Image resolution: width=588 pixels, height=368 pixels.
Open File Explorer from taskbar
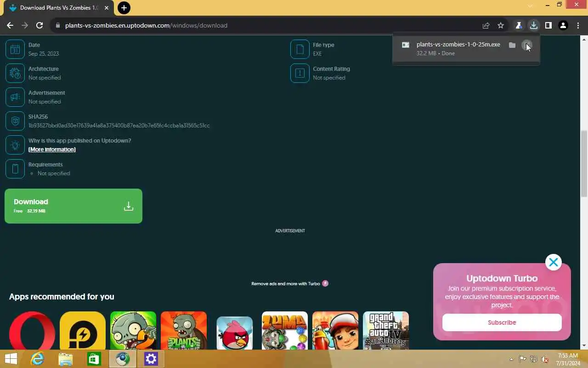click(66, 359)
